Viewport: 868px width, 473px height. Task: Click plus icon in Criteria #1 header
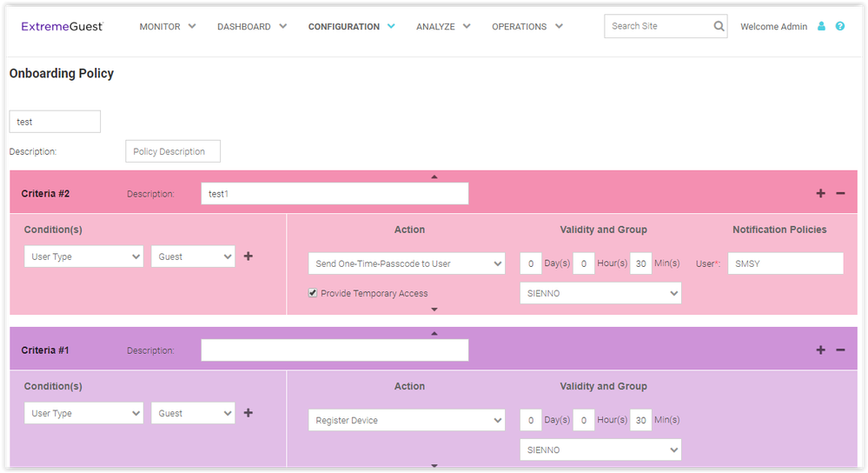pos(820,350)
